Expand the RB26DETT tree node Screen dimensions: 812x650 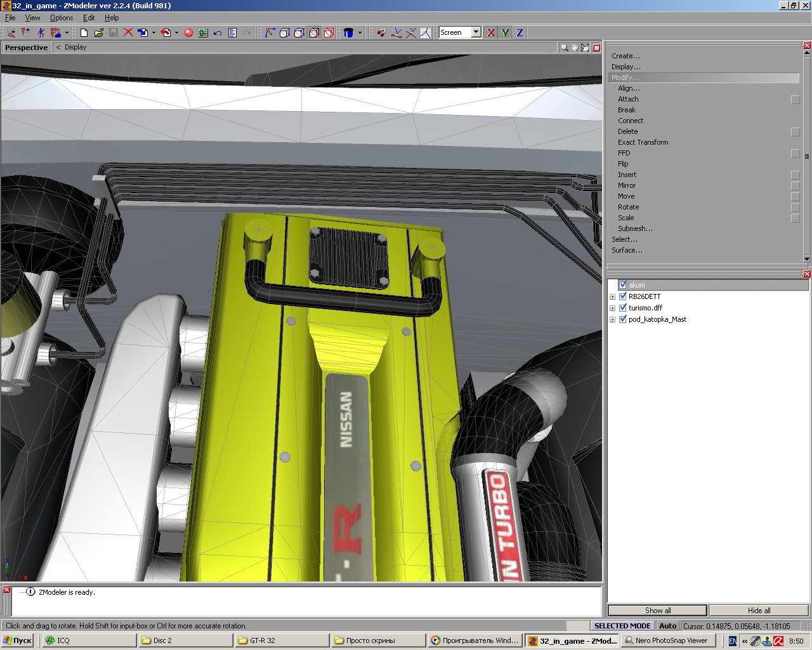612,297
